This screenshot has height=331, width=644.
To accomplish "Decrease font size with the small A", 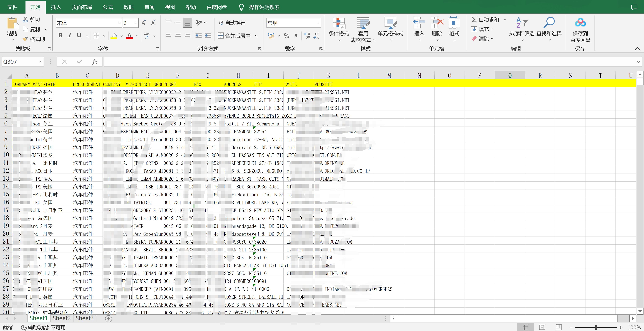I will [x=153, y=23].
